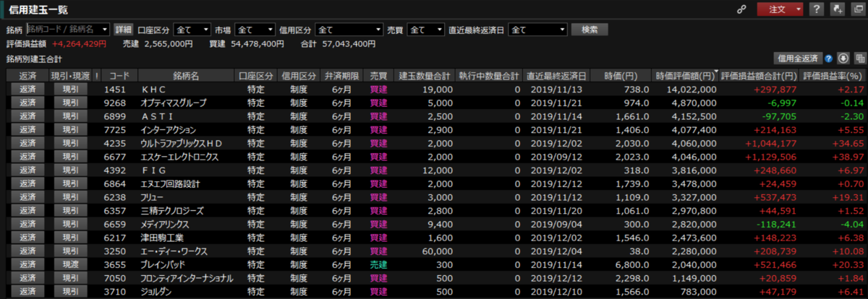Click 現引 for ASTI row
The width and height of the screenshot is (868, 299).
tap(71, 116)
